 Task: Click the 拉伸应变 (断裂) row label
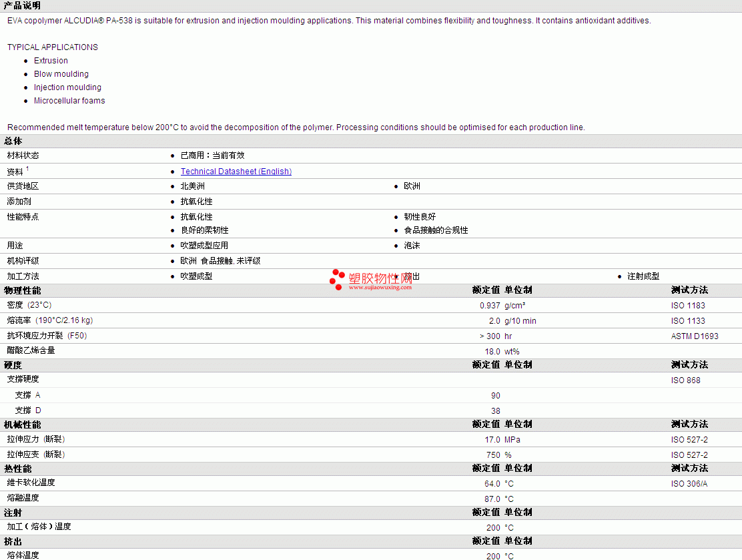[x=36, y=455]
